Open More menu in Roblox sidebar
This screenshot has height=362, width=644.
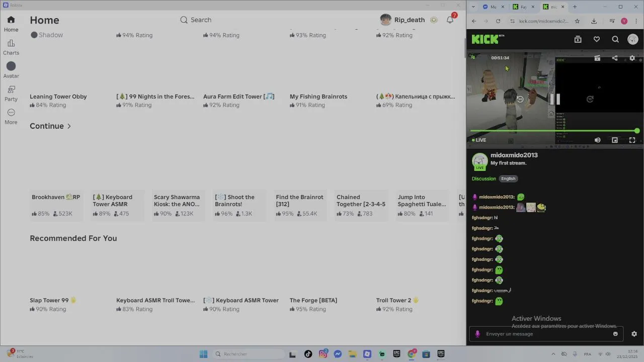[11, 117]
